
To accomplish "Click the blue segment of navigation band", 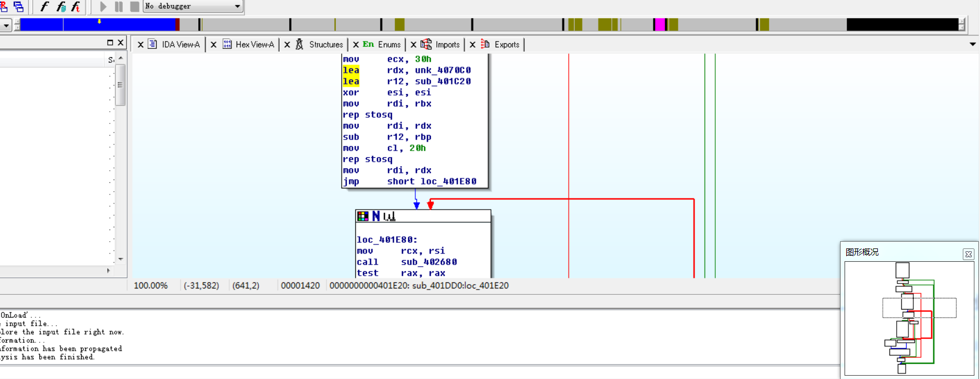I will point(98,24).
